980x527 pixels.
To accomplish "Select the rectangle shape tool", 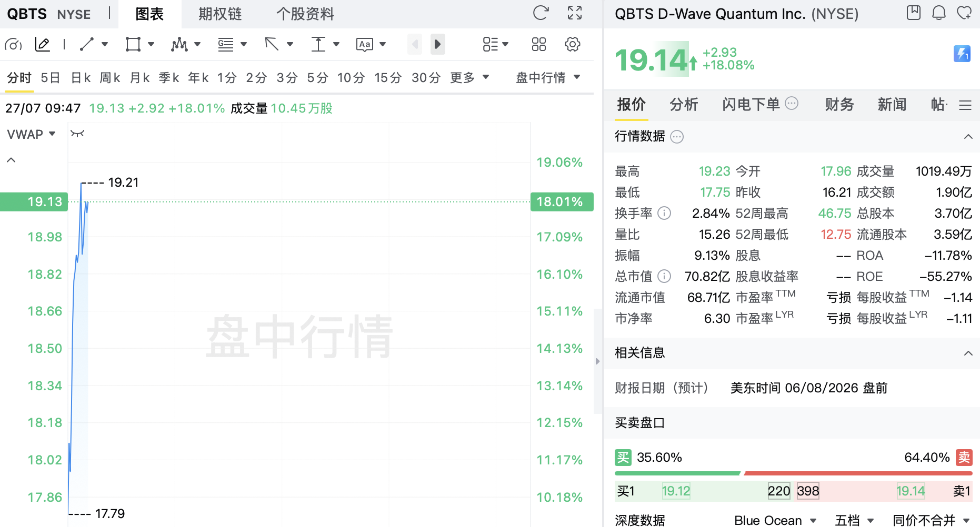I will (x=133, y=45).
